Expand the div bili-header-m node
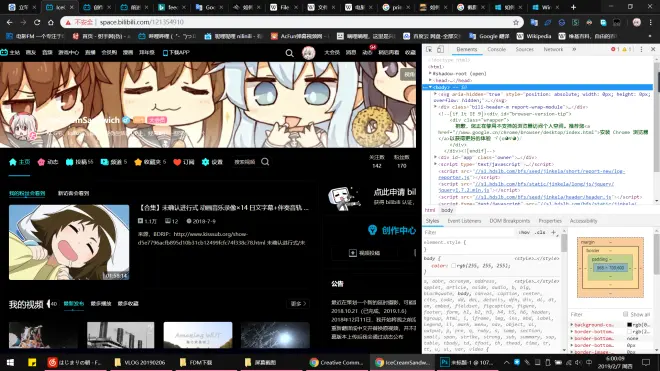 pos(436,107)
